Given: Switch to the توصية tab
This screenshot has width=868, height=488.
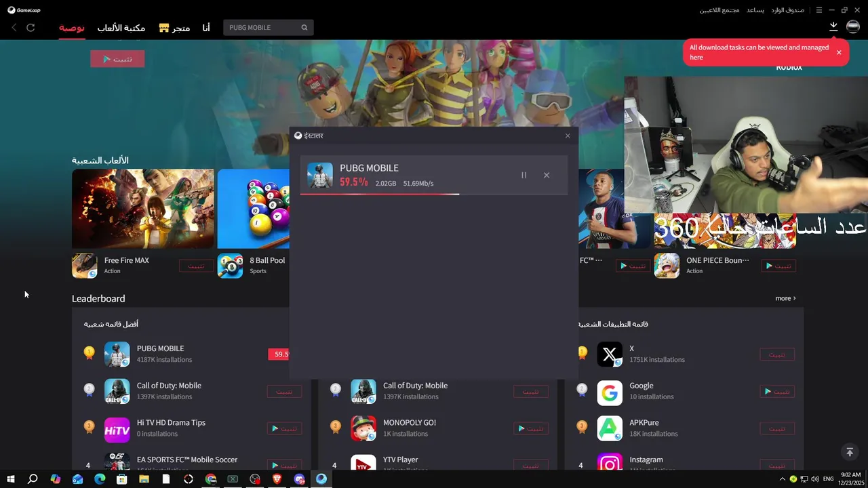Looking at the screenshot, I should click(x=71, y=28).
